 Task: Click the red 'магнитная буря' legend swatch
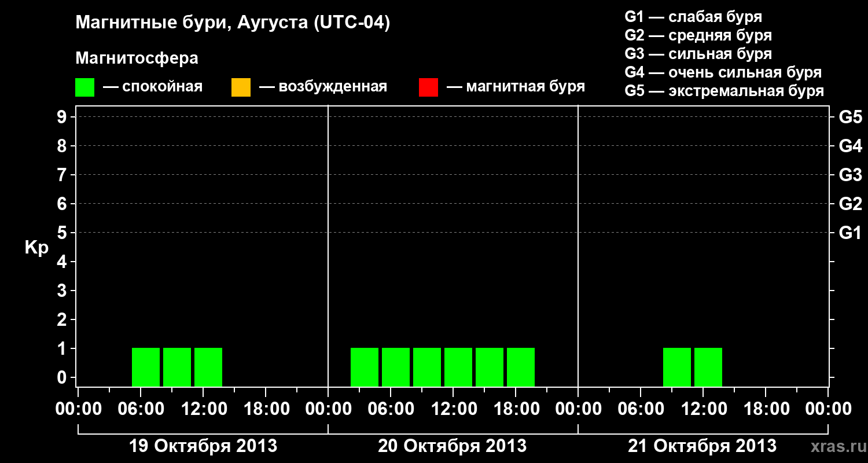point(428,87)
